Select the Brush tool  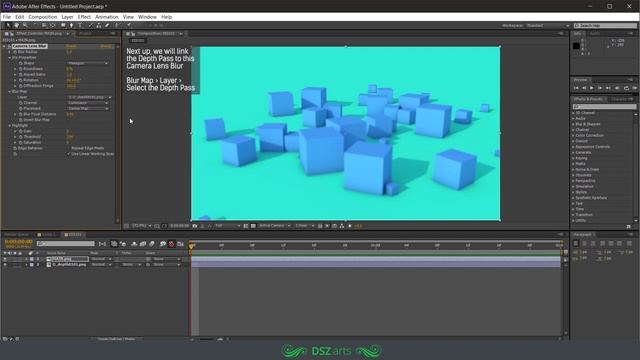[x=91, y=25]
